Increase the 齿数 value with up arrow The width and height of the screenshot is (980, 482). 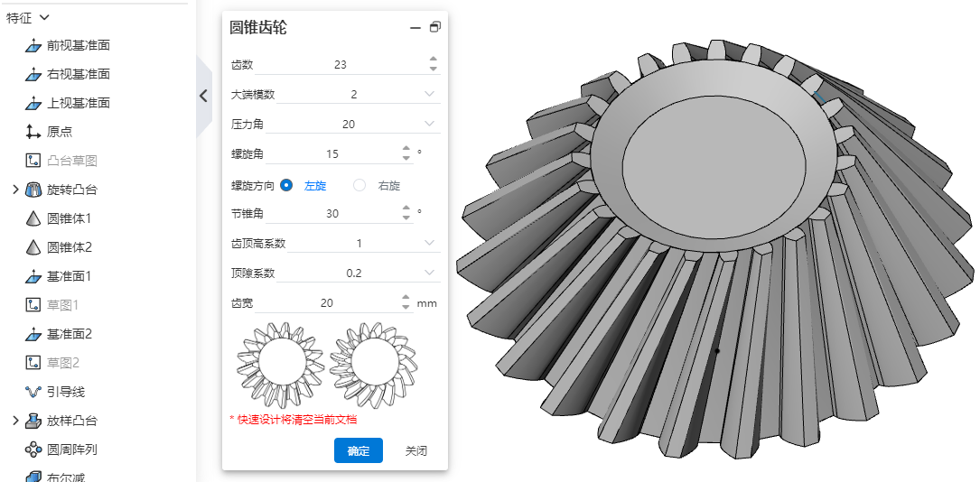434,60
